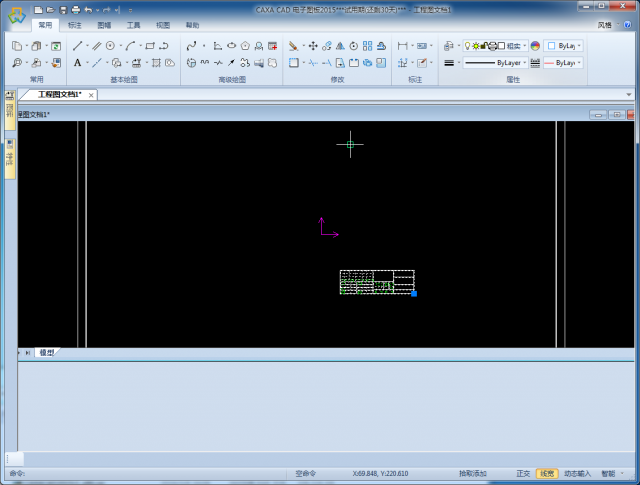Click the Text tool (A icon)
640x485 pixels.
pos(78,63)
